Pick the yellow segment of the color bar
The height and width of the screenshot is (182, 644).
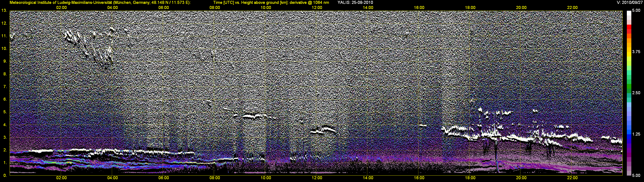coord(629,54)
